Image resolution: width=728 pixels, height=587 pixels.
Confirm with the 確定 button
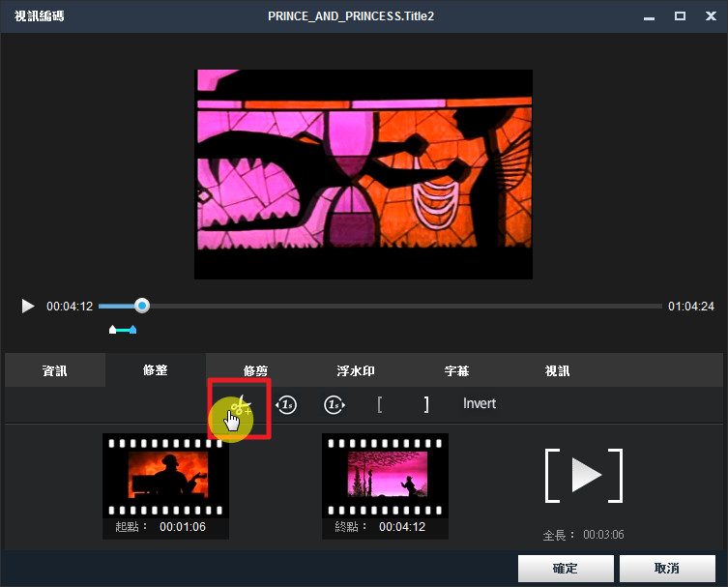(566, 569)
